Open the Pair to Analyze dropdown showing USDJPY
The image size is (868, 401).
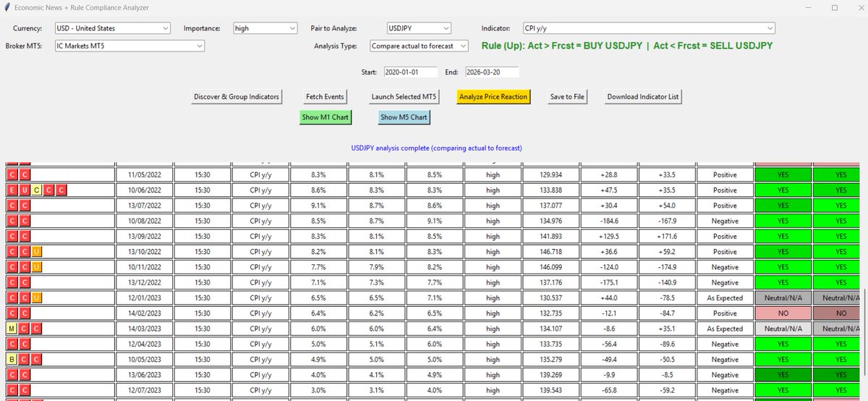(x=418, y=28)
